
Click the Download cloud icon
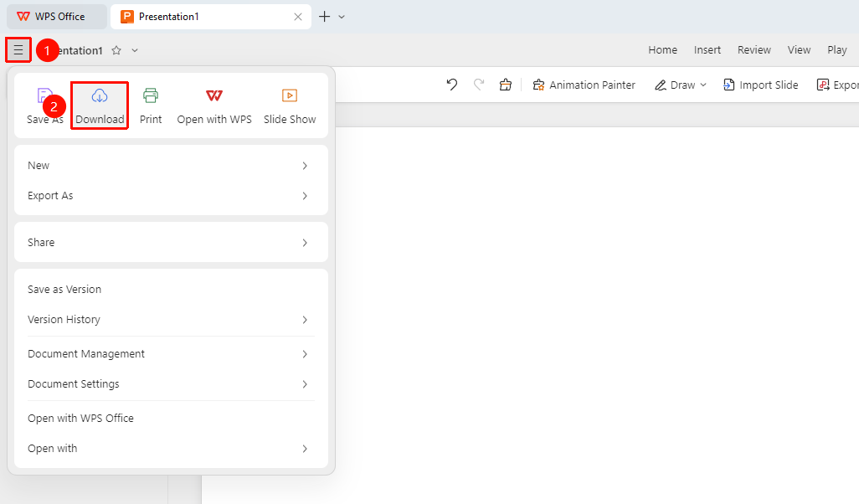[99, 96]
